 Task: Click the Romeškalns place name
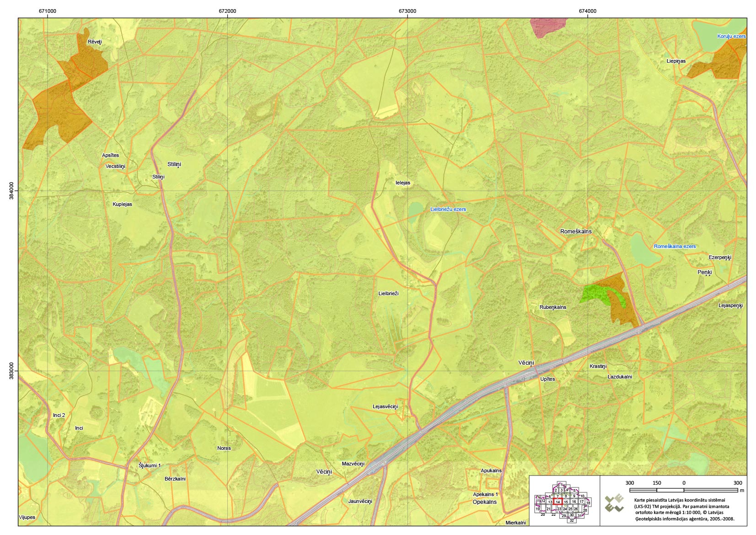[x=575, y=232]
